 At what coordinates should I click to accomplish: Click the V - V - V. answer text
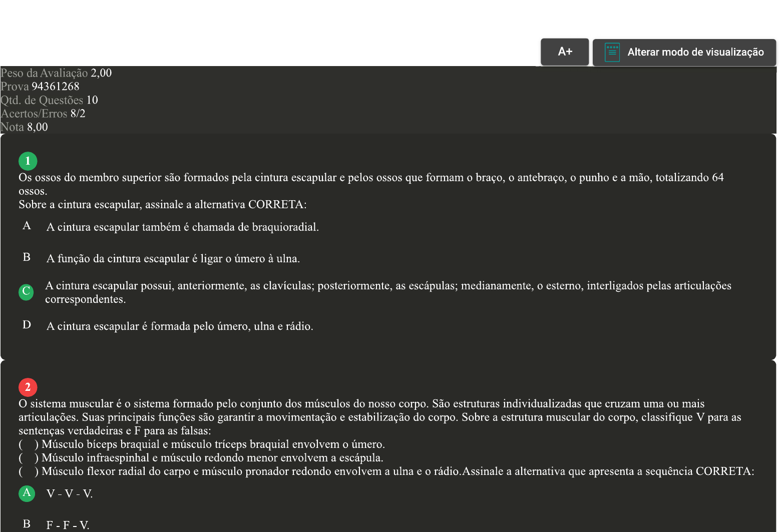pos(70,494)
